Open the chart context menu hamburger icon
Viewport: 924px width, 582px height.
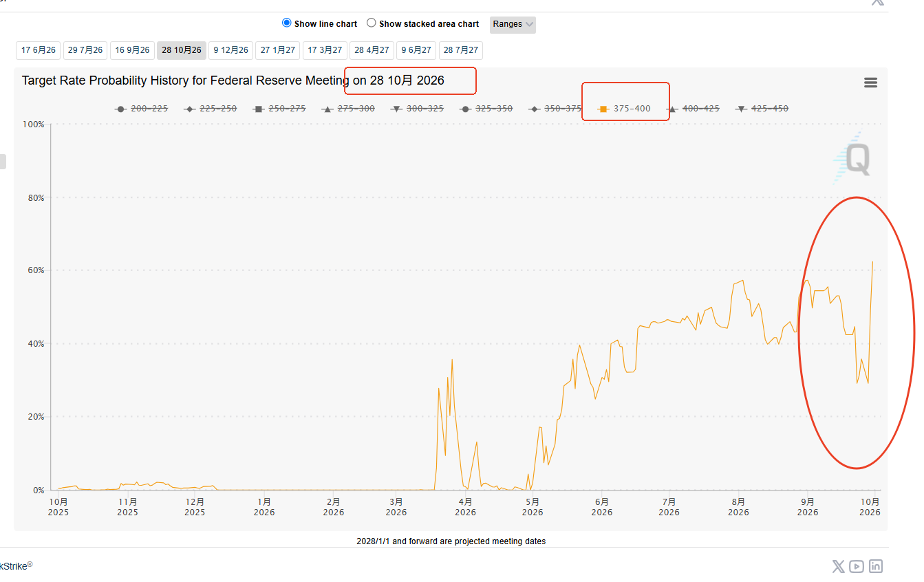click(870, 83)
